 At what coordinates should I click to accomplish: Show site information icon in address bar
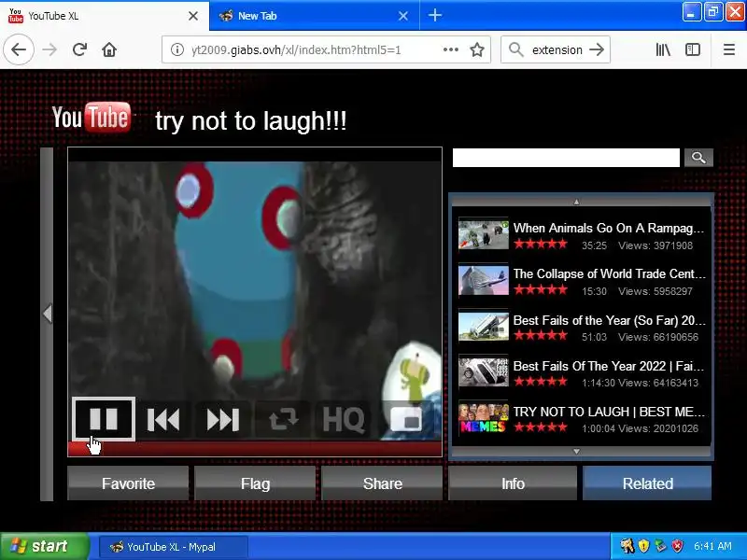click(x=176, y=49)
